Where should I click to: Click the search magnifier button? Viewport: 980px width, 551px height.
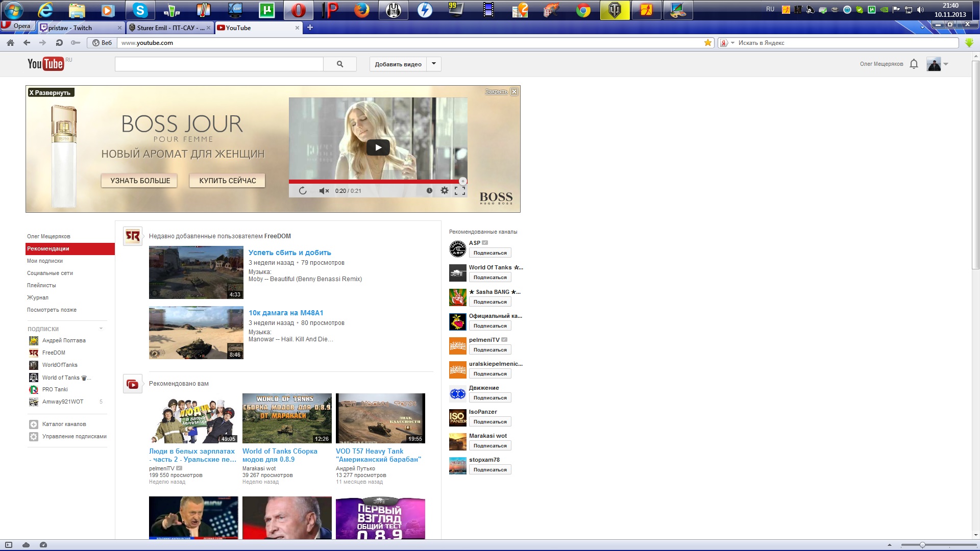(340, 64)
